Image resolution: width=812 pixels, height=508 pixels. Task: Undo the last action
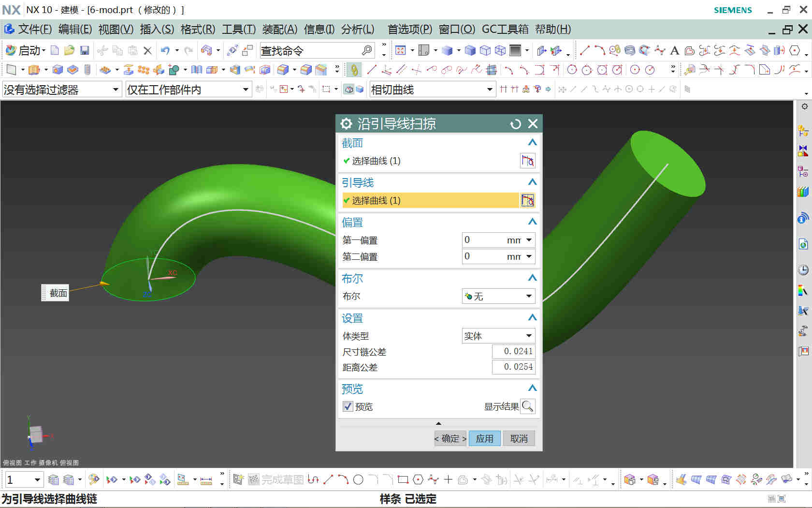coord(165,50)
